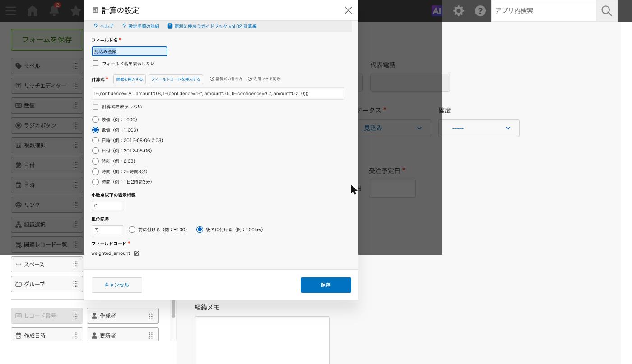
Task: Grab the グループ field drag handle
Action: tap(75, 284)
